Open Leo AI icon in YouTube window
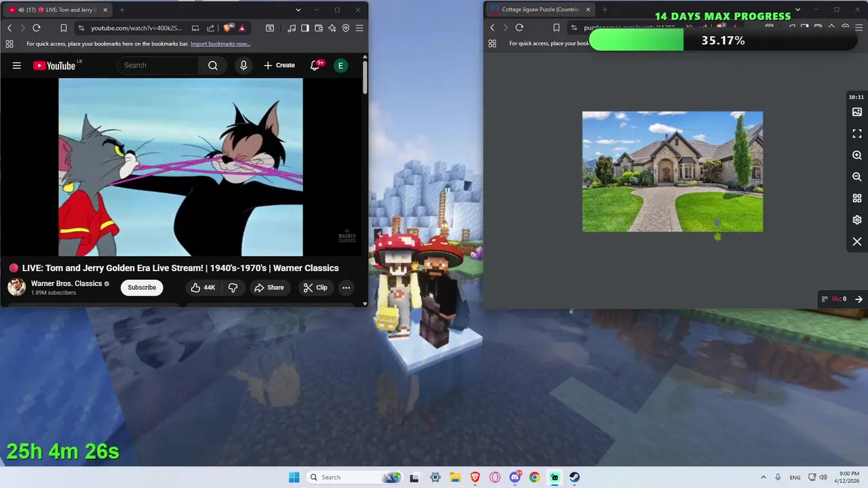 click(332, 28)
